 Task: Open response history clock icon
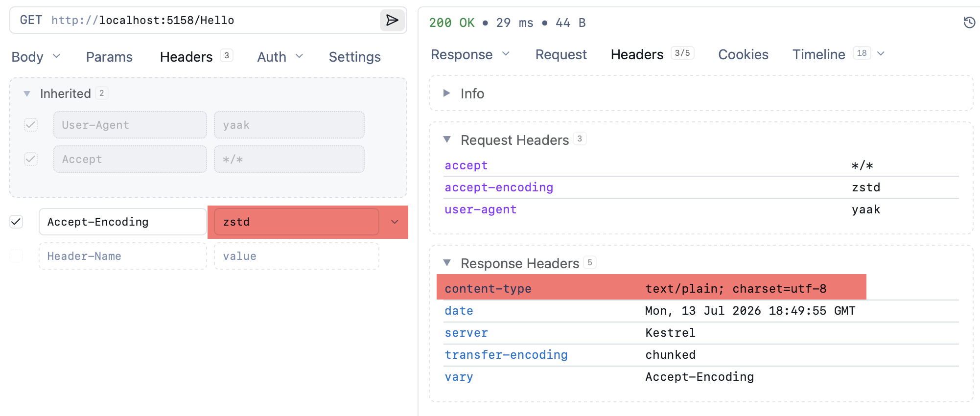coord(969,23)
